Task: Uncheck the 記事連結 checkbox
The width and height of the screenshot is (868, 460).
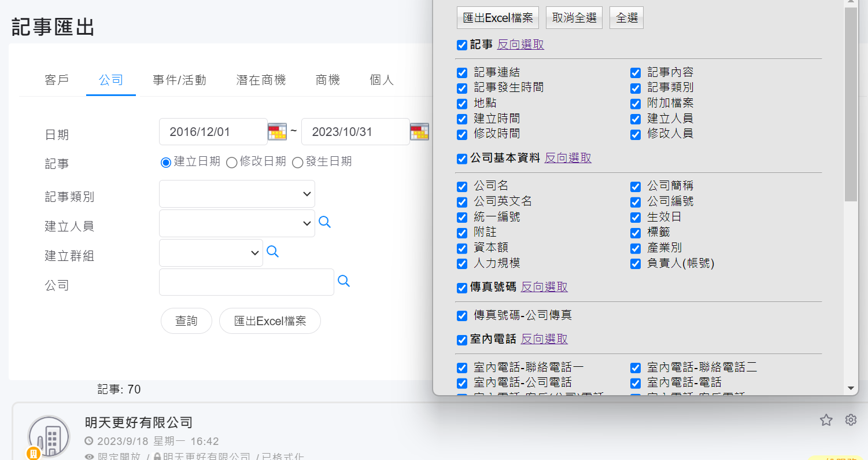Action: (x=462, y=73)
